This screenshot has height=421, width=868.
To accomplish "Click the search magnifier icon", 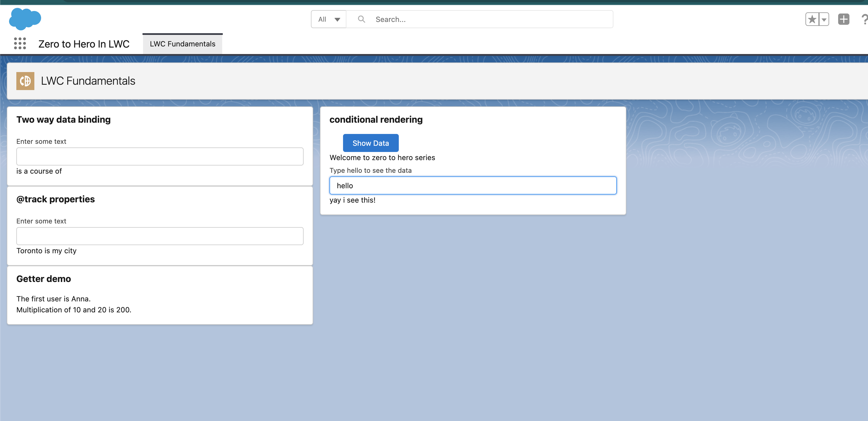I will click(x=361, y=19).
